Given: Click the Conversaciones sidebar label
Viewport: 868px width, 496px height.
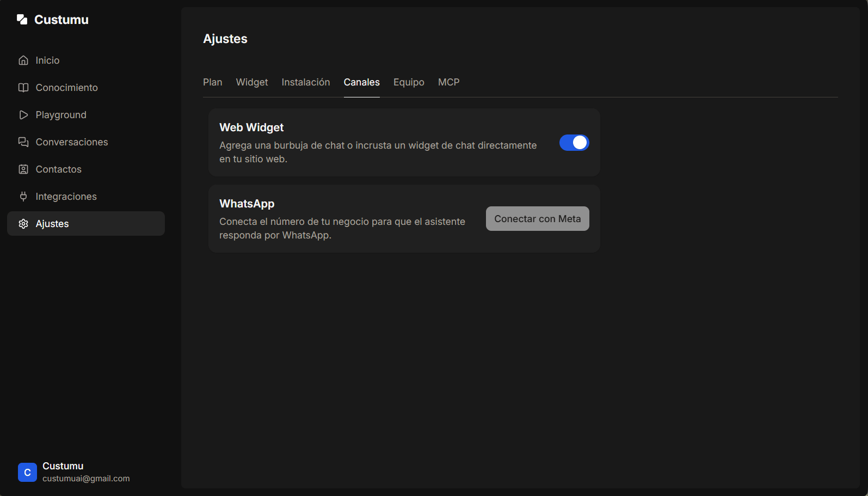Looking at the screenshot, I should (x=72, y=142).
